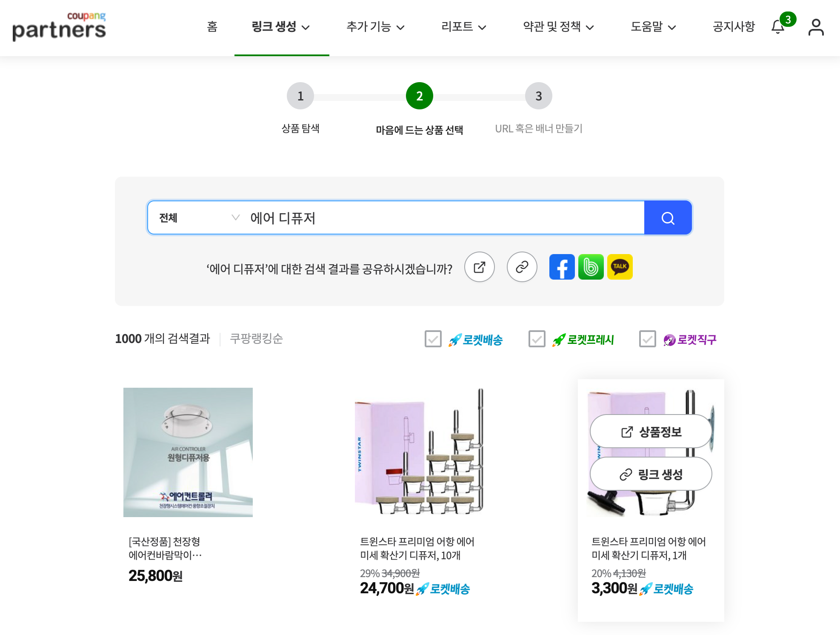
Task: Click the Coupang Partners logo
Action: [x=59, y=26]
